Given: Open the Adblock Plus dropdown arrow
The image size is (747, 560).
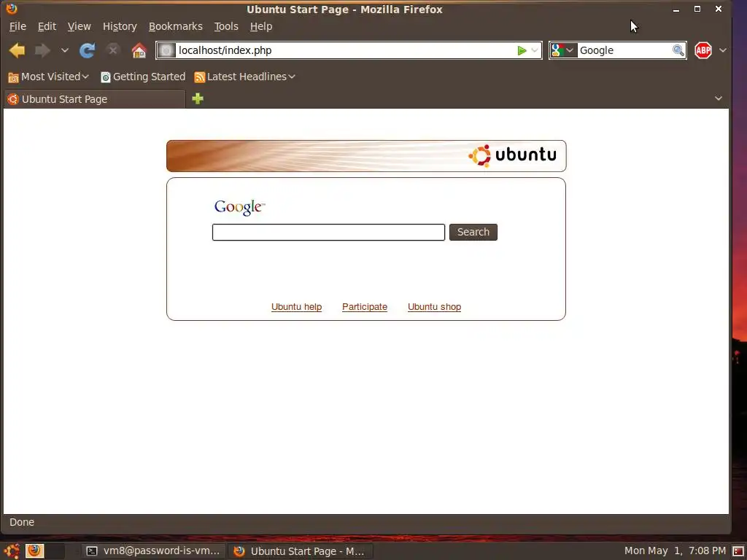Looking at the screenshot, I should coord(723,50).
